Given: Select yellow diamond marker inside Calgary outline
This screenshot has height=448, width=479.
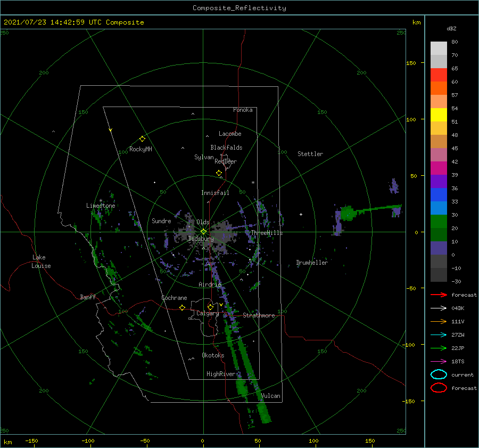Looking at the screenshot, I should click(210, 307).
